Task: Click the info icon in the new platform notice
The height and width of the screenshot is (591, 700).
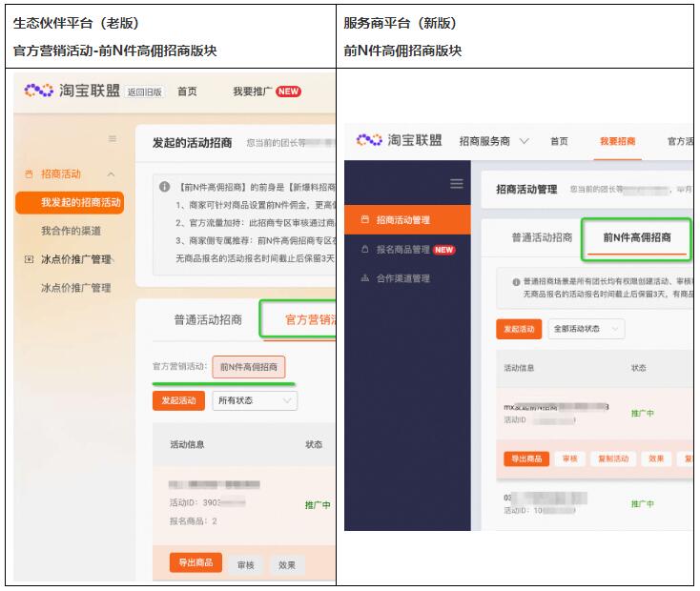Action: point(516,281)
